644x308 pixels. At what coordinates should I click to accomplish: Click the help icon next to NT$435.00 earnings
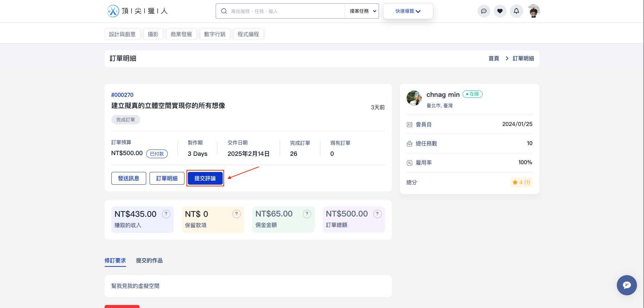coord(166,214)
